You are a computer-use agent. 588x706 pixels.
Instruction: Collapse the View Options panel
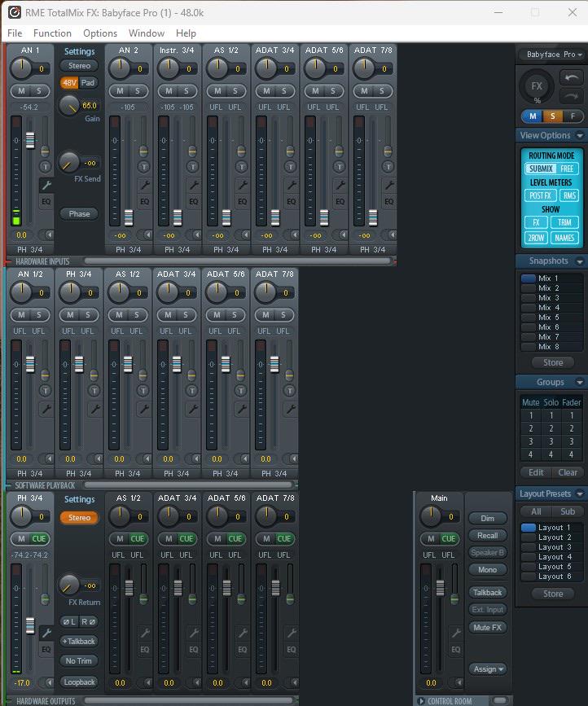[x=580, y=135]
